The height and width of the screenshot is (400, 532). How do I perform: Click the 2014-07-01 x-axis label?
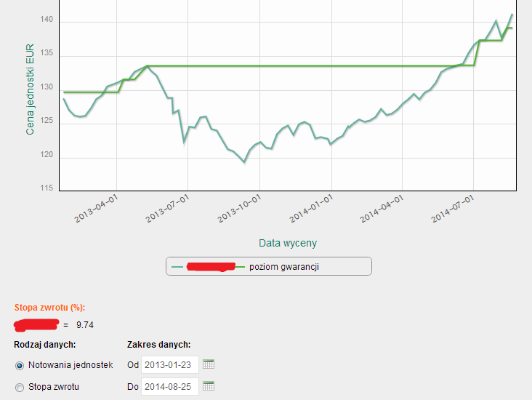pos(454,208)
